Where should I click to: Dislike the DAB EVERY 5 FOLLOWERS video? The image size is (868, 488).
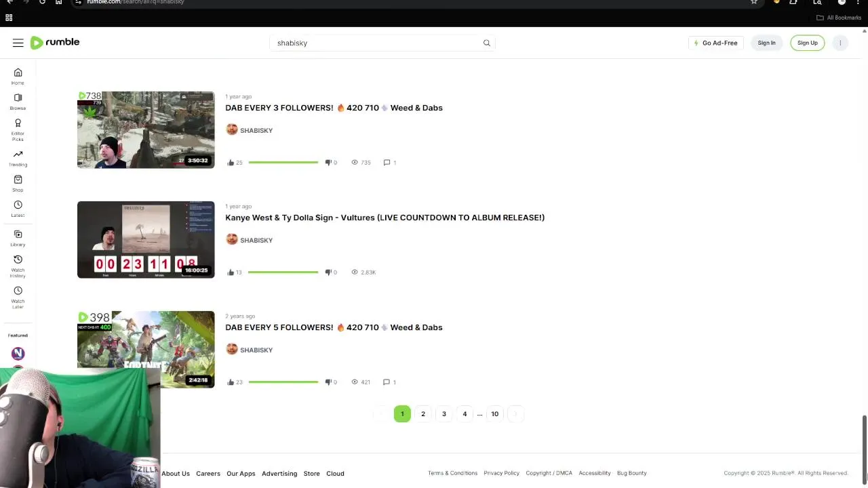(x=331, y=382)
